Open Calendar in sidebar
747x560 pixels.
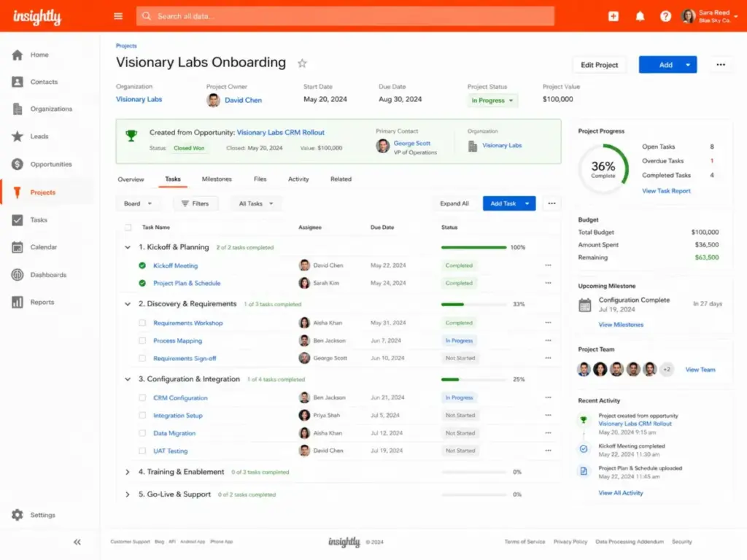pos(34,247)
